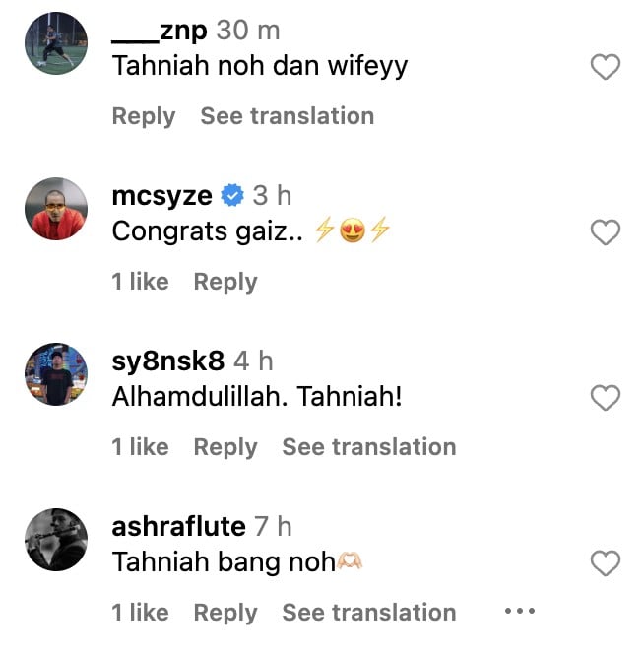Like the ____znp comment with heart icon
Screen dimensions: 644x656
(x=605, y=67)
